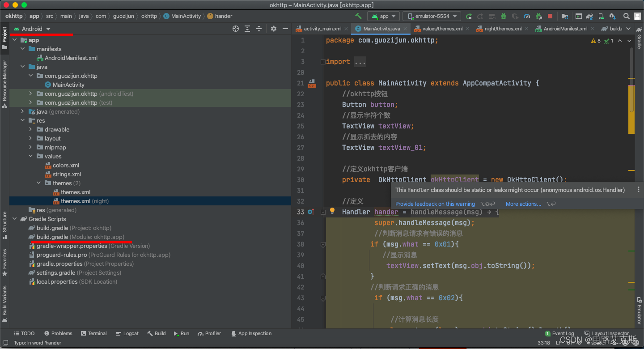644x349 pixels.
Task: Click the yellow lightbulb quick-fix icon
Action: (332, 211)
